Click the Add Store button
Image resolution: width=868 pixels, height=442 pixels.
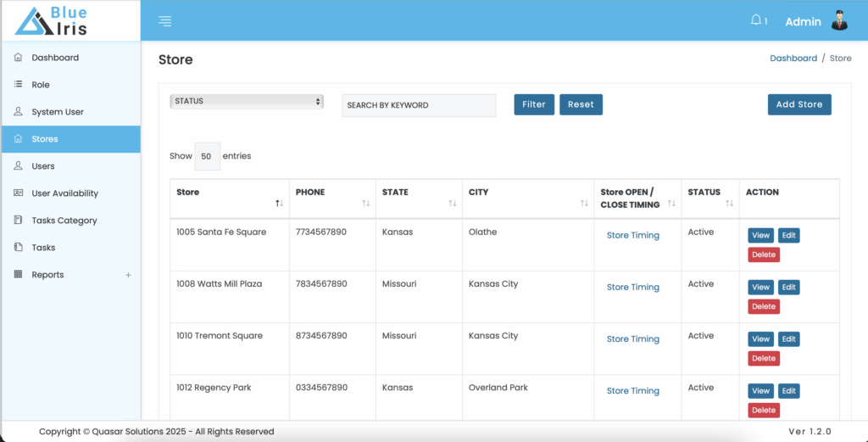pos(799,104)
